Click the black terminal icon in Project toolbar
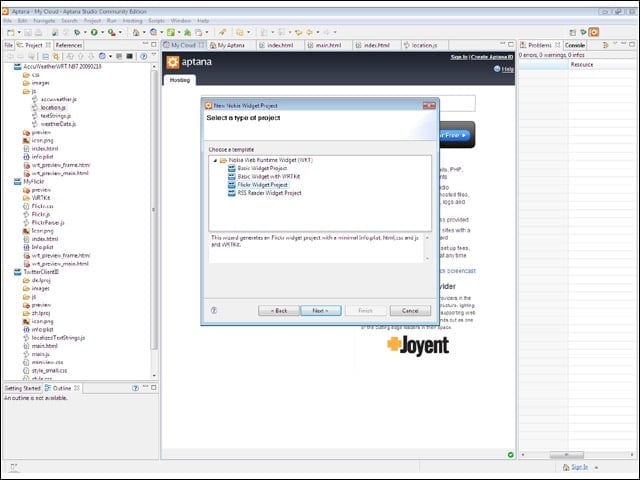This screenshot has width=640, height=480. pyautogui.click(x=129, y=56)
